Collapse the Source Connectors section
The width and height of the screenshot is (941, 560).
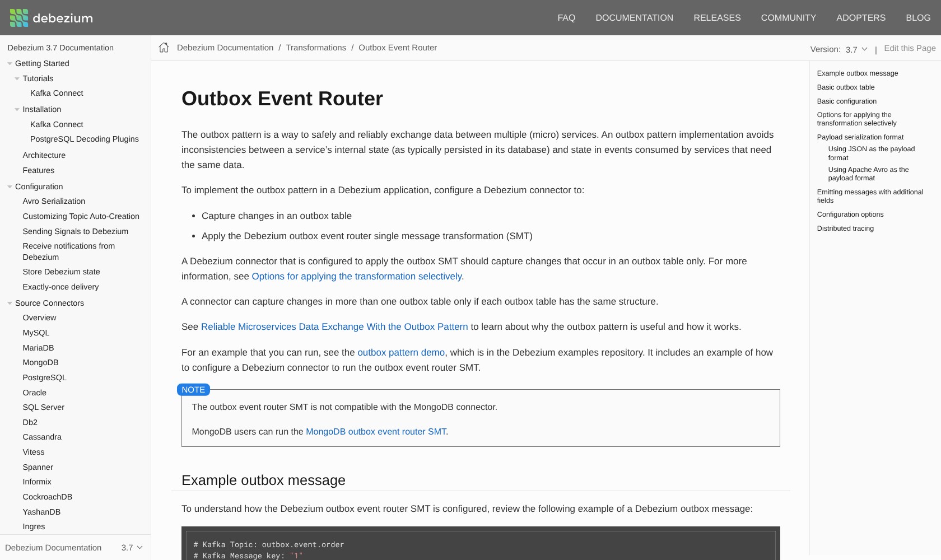(x=10, y=304)
